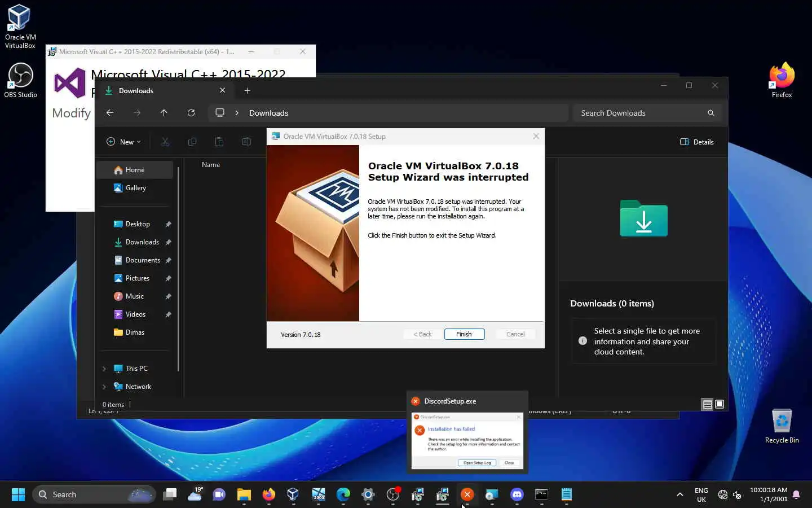Open the New dropdown in explorer toolbar
812x508 pixels.
[123, 142]
